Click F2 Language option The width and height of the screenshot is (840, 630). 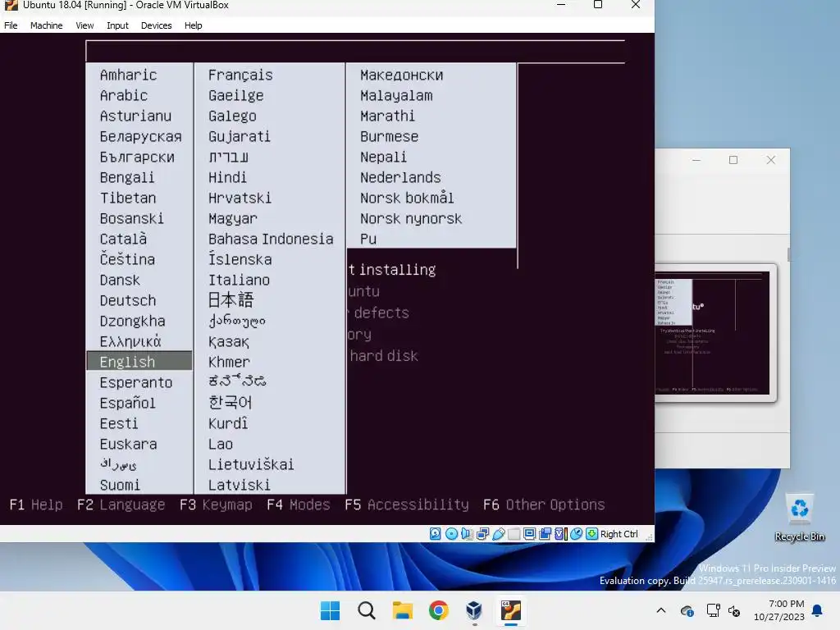pos(121,504)
